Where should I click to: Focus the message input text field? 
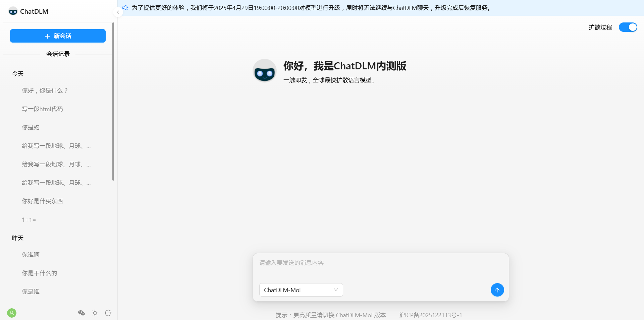point(380,267)
